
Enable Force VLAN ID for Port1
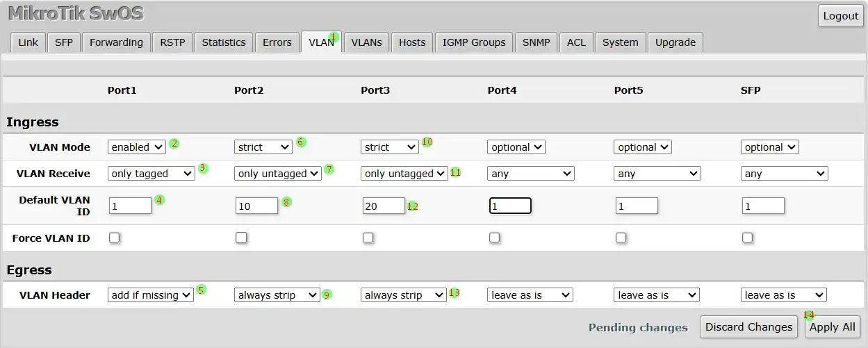click(x=115, y=238)
